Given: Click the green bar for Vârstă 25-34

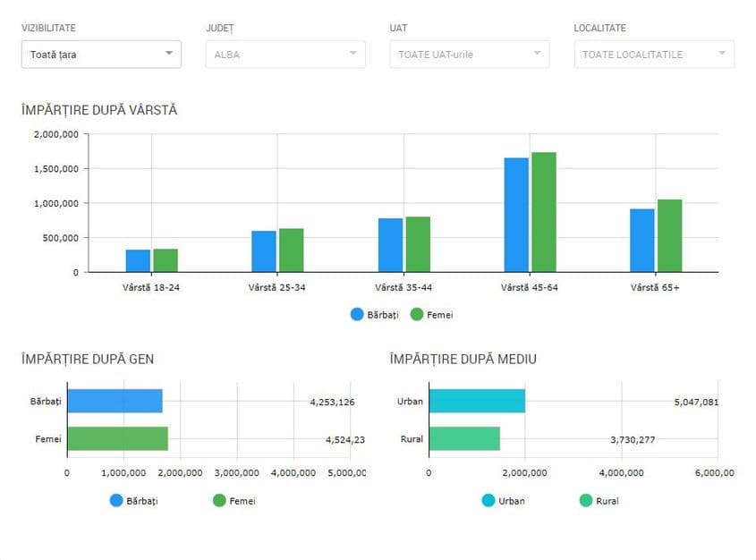Looking at the screenshot, I should coord(292,250).
